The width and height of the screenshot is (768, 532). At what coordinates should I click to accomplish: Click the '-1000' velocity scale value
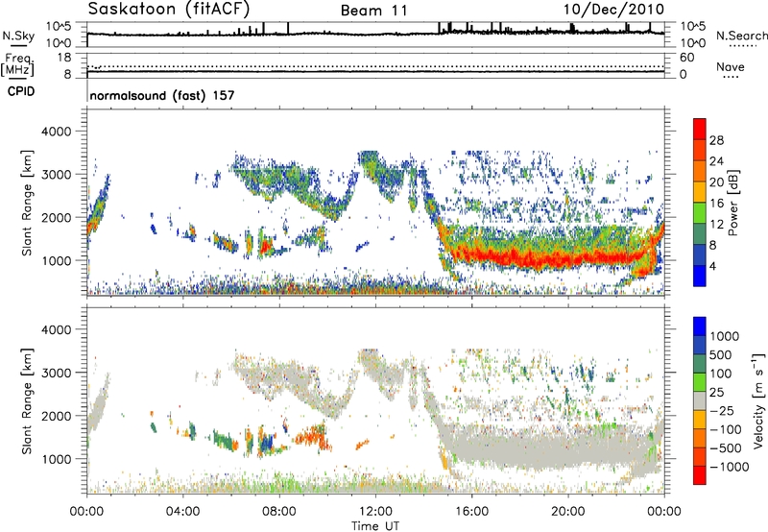pyautogui.click(x=729, y=467)
